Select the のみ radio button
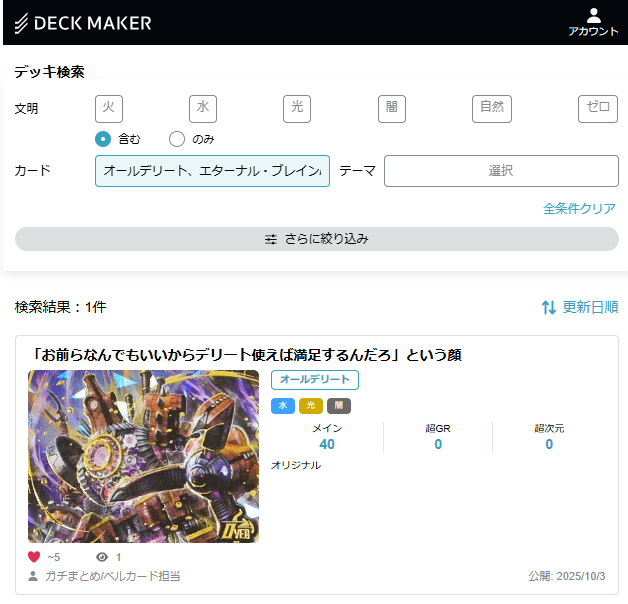The width and height of the screenshot is (628, 604). pos(177,139)
